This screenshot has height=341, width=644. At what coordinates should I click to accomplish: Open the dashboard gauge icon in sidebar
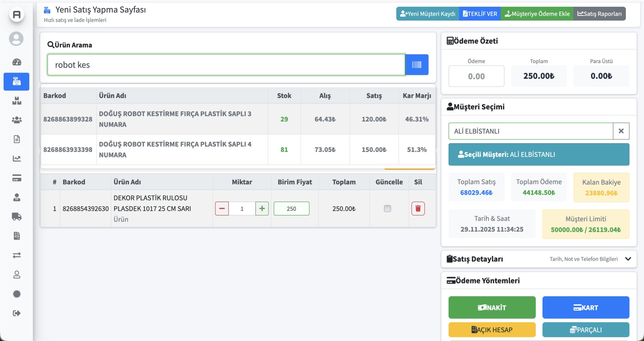pos(17,62)
